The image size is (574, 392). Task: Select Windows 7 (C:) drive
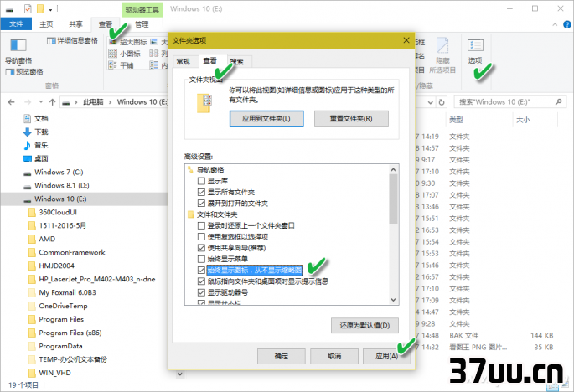(x=54, y=172)
